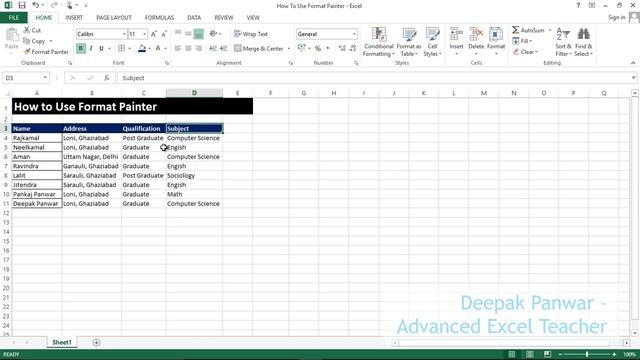The height and width of the screenshot is (360, 640).
Task: Toggle Underline formatting
Action: pyautogui.click(x=101, y=48)
